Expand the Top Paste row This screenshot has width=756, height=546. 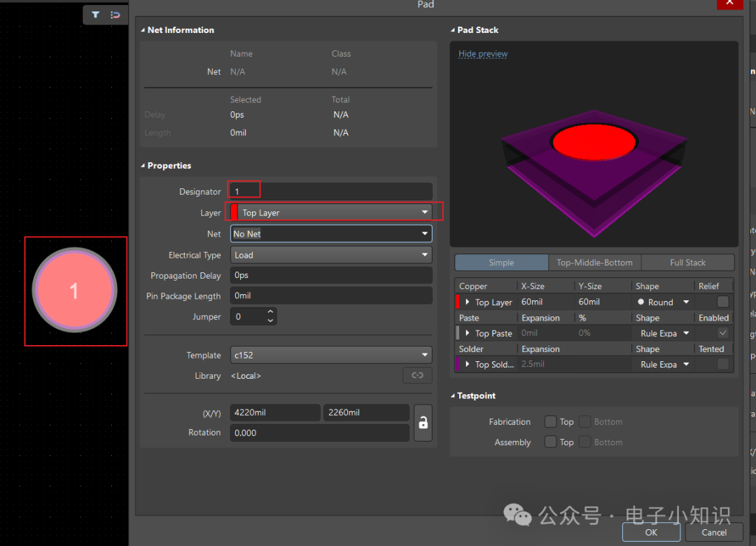467,332
